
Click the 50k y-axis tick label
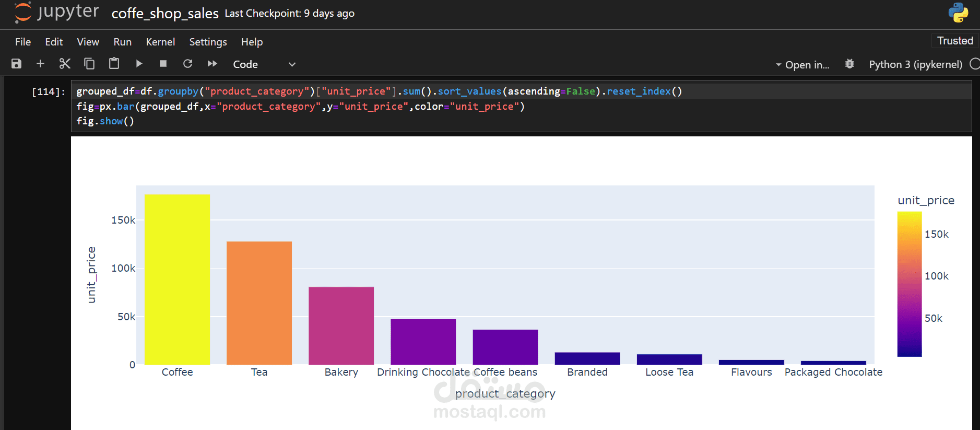click(x=126, y=317)
